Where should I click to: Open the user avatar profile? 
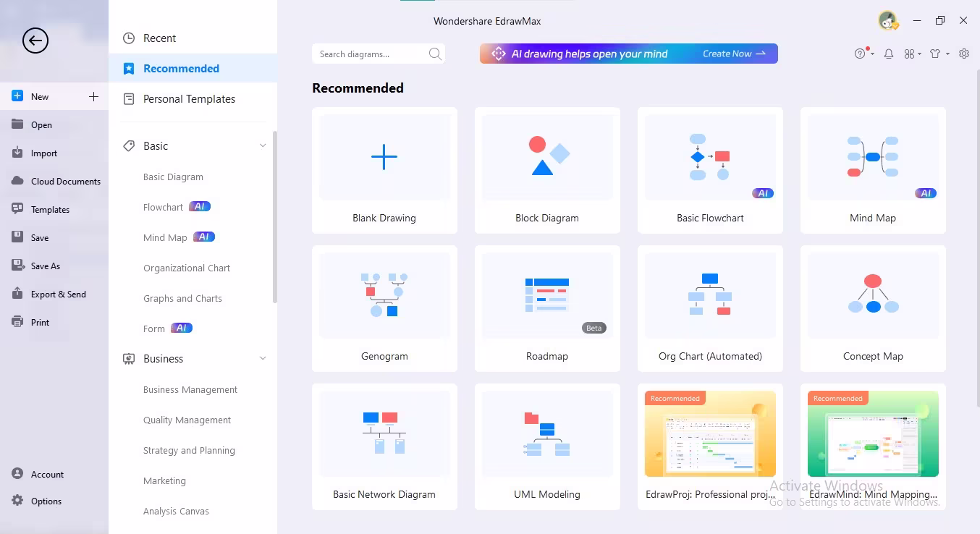click(x=888, y=21)
